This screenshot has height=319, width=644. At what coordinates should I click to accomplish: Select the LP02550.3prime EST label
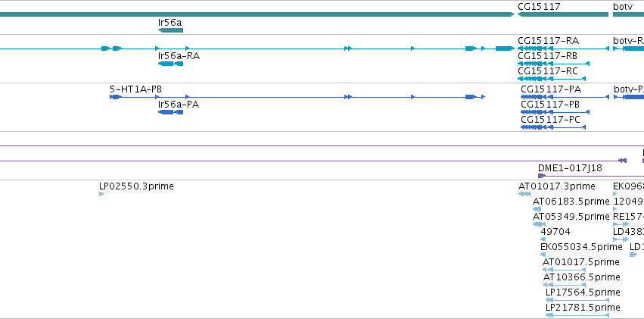136,186
